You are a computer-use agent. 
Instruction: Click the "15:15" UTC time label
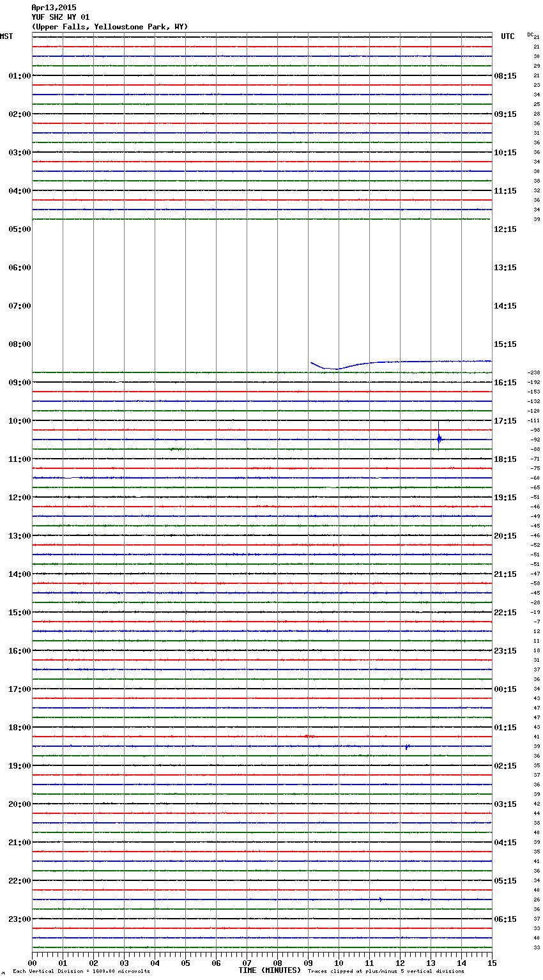pyautogui.click(x=505, y=344)
